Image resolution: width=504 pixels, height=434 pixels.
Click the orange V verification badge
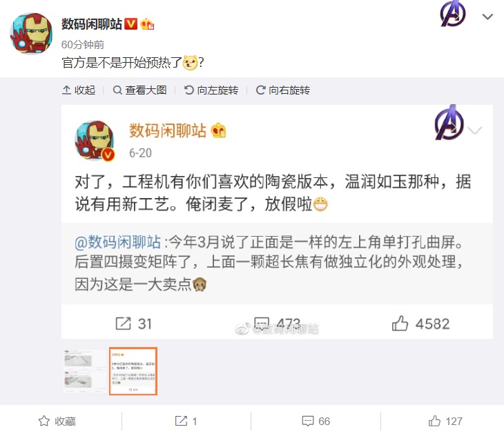130,23
